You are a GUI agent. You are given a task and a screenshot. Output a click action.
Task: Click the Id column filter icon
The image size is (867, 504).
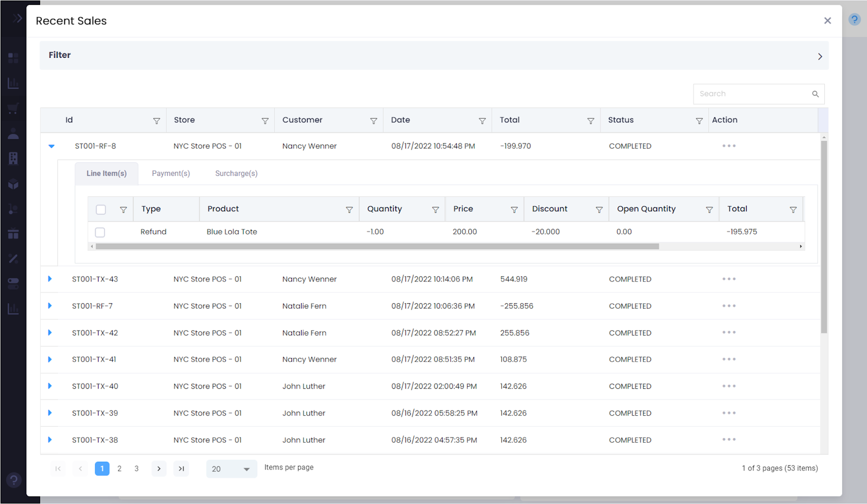(x=157, y=121)
